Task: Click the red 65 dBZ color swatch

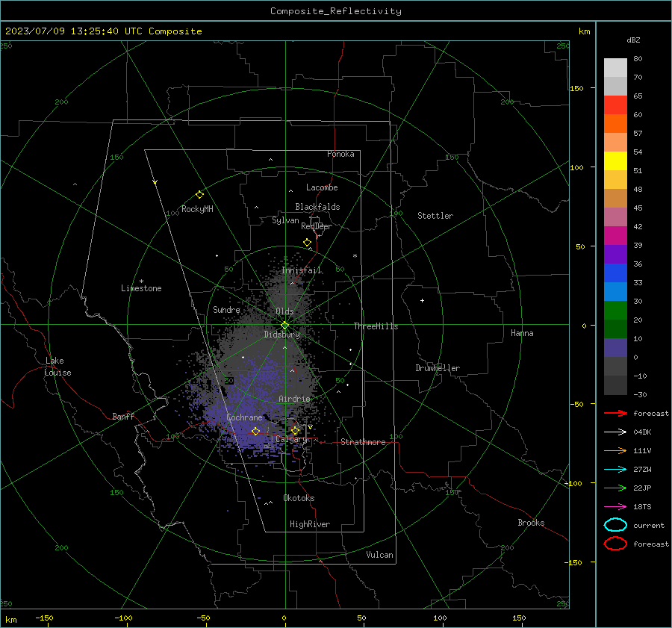Action: (x=615, y=105)
